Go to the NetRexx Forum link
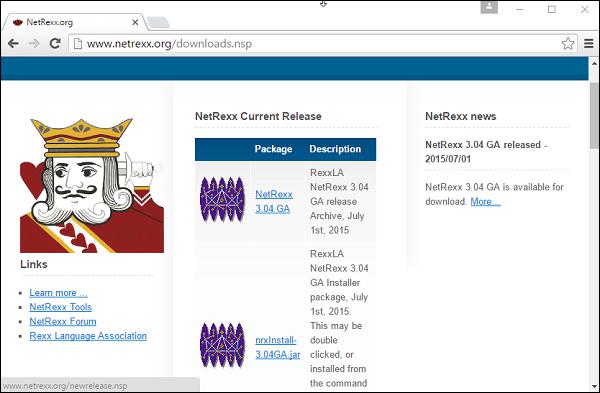The width and height of the screenshot is (600, 393). coord(63,321)
